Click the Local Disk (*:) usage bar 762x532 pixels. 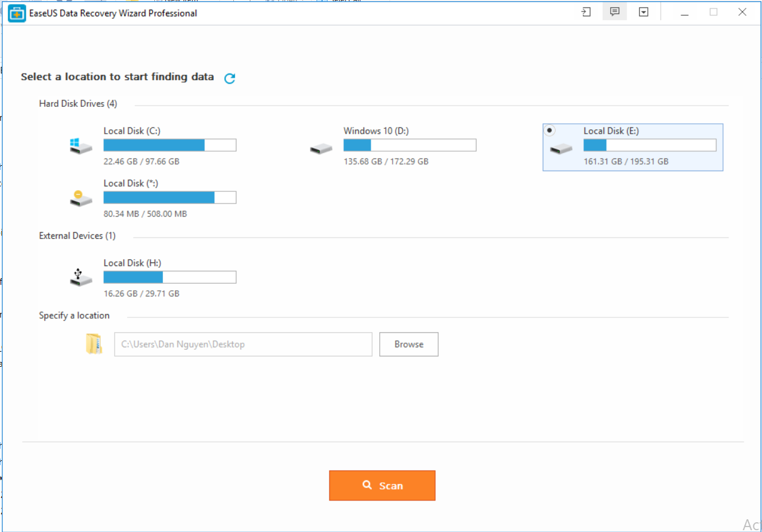pyautogui.click(x=170, y=197)
